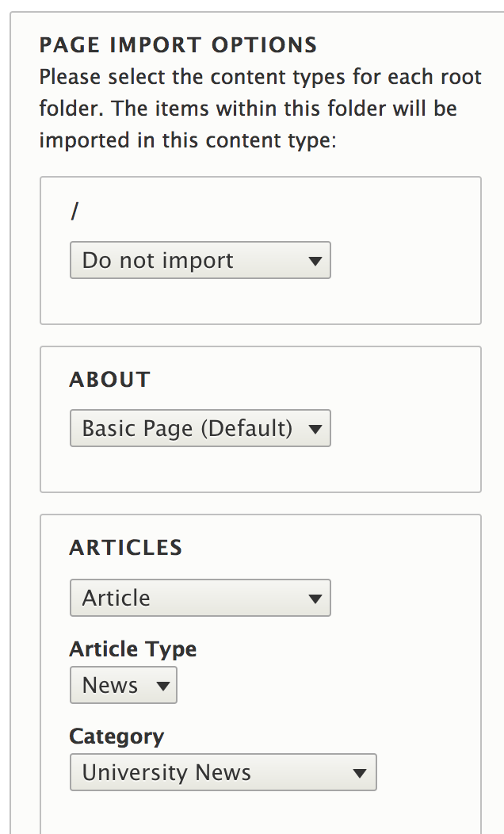Open the "Basic Page (Default)" dropdown
This screenshot has height=834, width=504.
pyautogui.click(x=200, y=429)
